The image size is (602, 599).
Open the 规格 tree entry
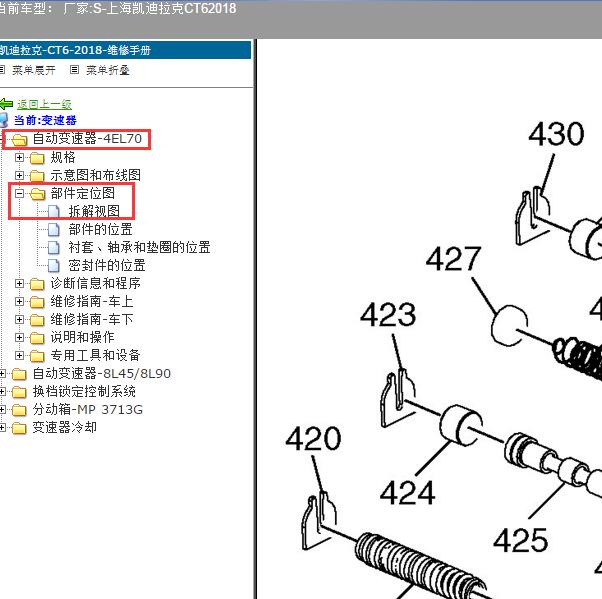click(63, 157)
